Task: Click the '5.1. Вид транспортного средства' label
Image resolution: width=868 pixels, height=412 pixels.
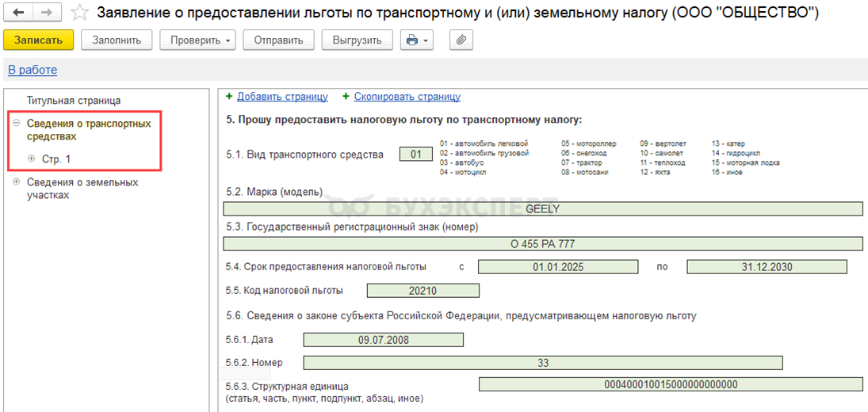Action: (304, 154)
